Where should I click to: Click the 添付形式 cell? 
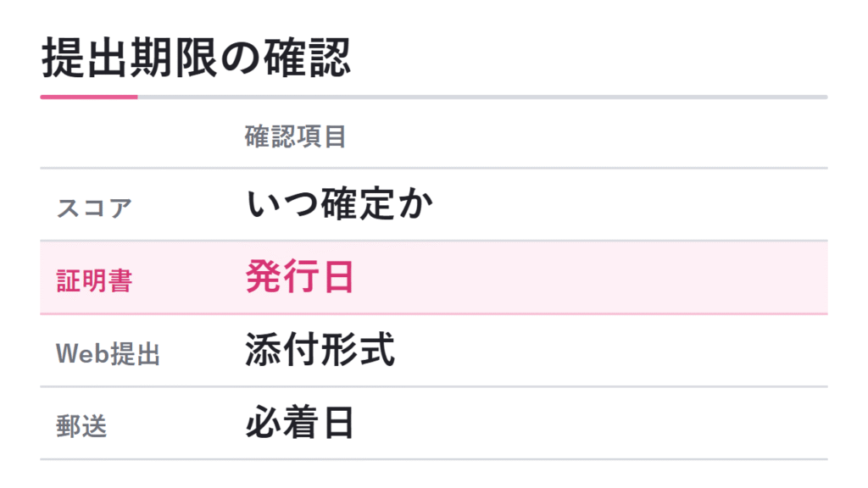(320, 349)
